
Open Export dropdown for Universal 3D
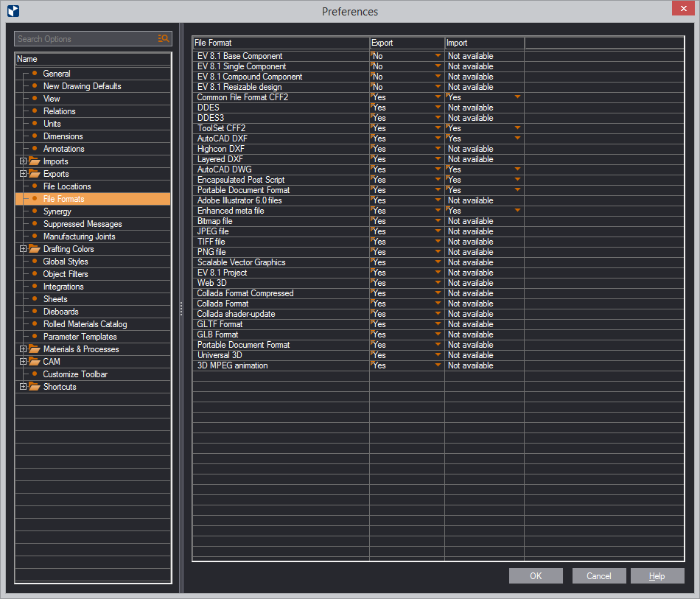[438, 355]
